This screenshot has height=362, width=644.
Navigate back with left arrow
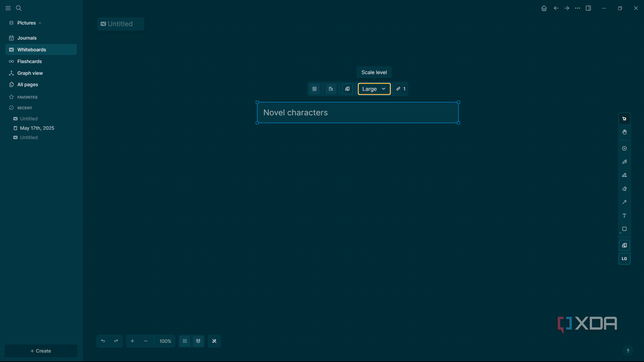click(556, 8)
